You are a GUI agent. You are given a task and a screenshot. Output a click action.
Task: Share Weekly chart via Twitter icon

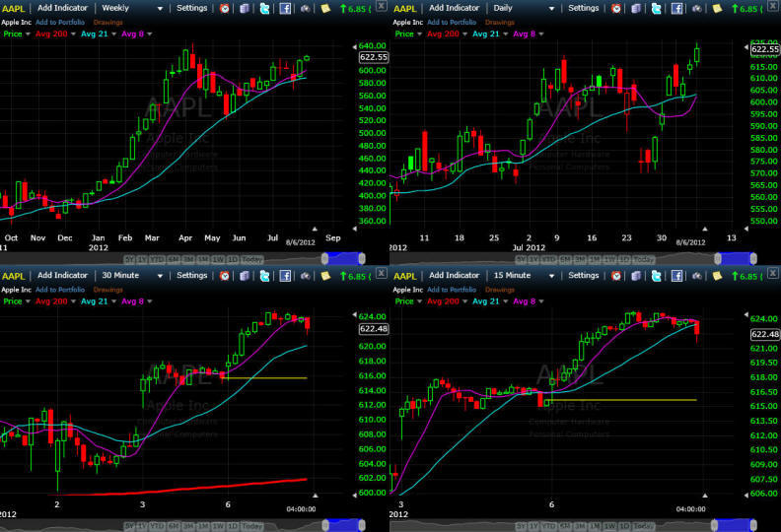(x=264, y=9)
